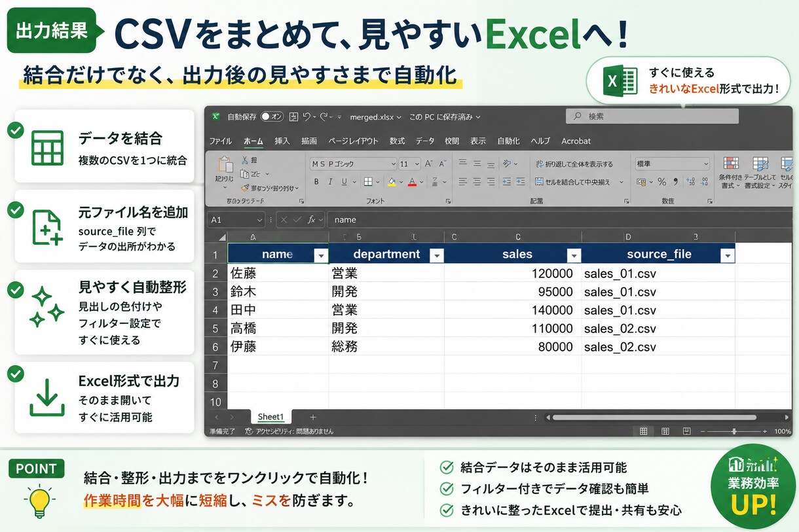Open the ページレイアウト ribbon tab

coord(353,141)
